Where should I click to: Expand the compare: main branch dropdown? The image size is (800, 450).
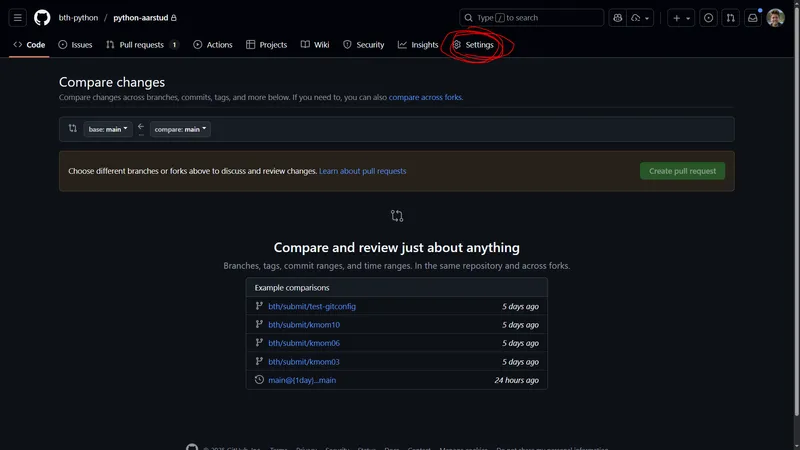coord(180,129)
